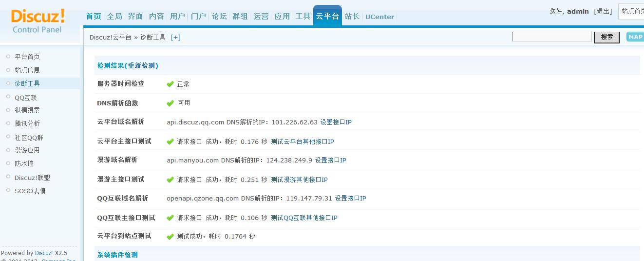The width and height of the screenshot is (644, 261).
Task: Open the 运营 top menu
Action: 261,16
